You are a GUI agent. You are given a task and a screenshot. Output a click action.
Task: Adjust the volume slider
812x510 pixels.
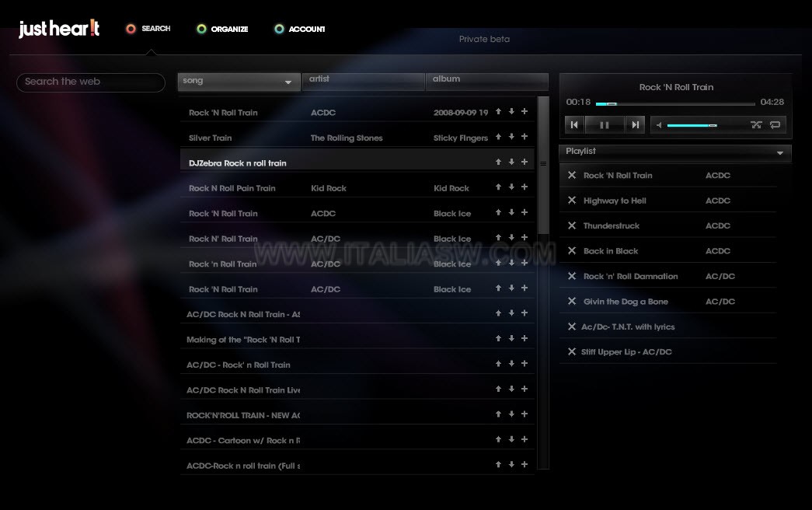[692, 125]
